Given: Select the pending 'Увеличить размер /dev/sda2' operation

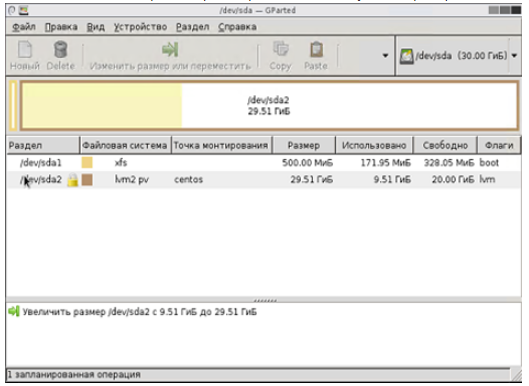Looking at the screenshot, I should pyautogui.click(x=140, y=312).
